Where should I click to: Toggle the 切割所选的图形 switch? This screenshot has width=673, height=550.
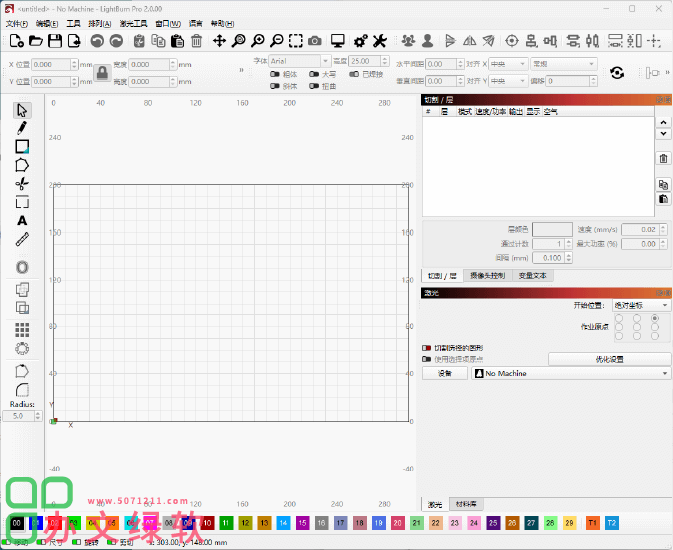[x=428, y=348]
